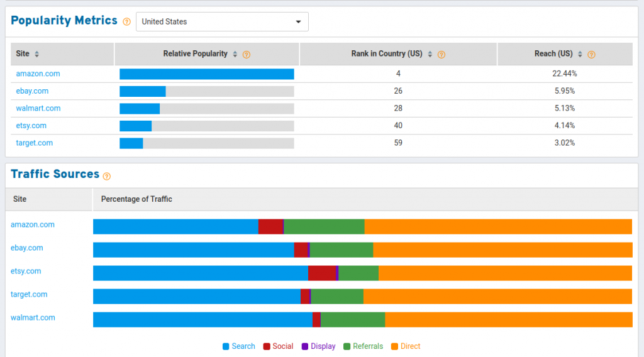Click target.com country rank 59
This screenshot has width=644, height=357.
point(398,143)
